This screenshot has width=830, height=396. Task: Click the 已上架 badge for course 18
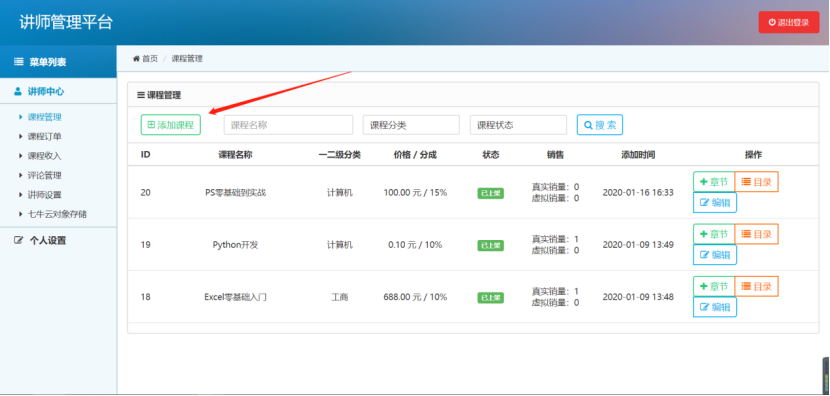click(491, 298)
